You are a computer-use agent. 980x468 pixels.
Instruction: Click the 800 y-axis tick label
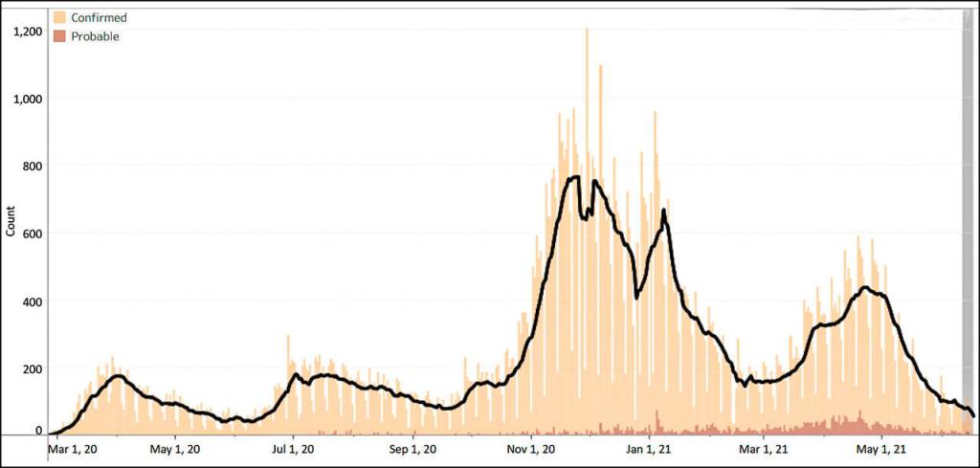pos(33,166)
